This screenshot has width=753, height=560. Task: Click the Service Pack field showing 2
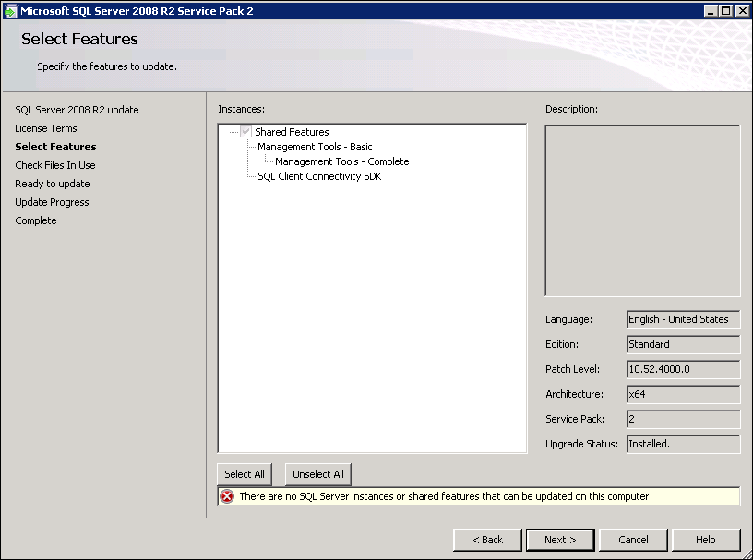click(x=684, y=419)
